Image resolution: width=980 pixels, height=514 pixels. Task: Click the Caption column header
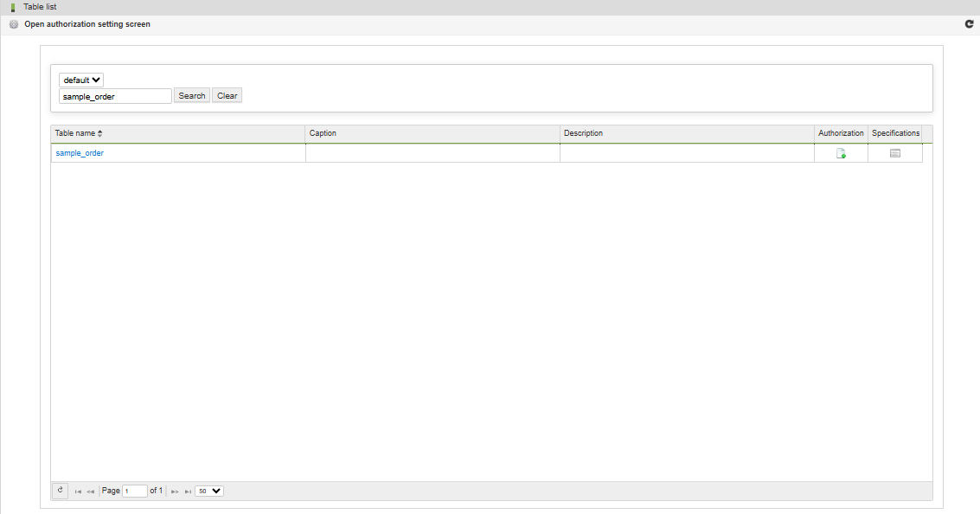point(432,133)
